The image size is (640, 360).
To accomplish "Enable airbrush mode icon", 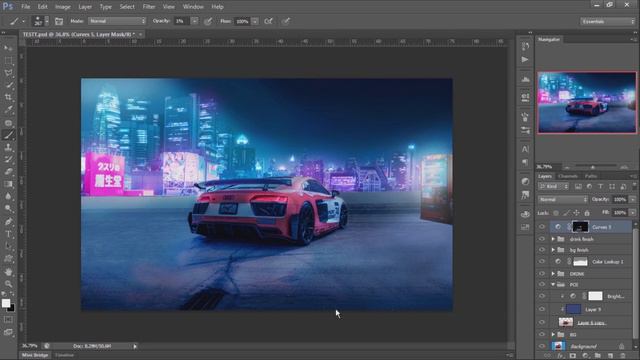I will 269,21.
